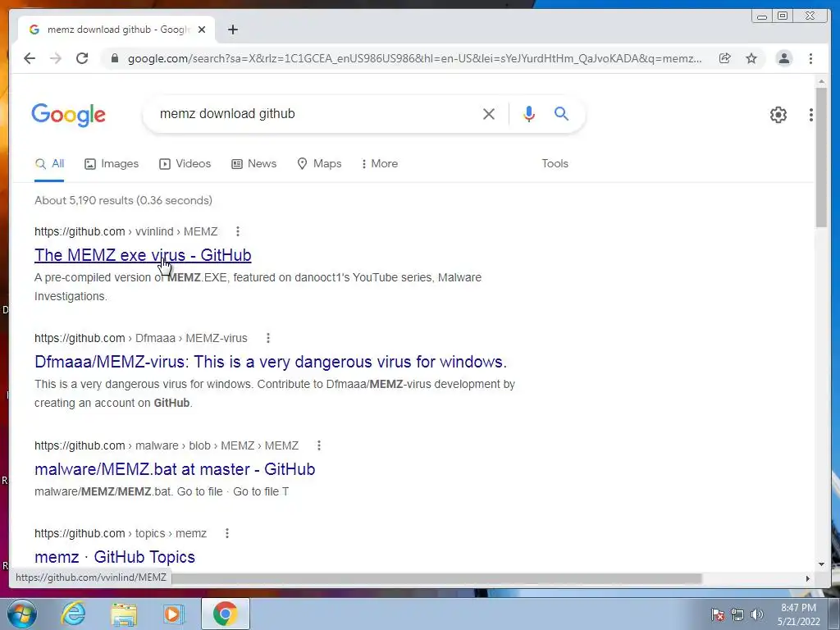Click the horizontal scrollbar right arrow
Screen dimensions: 840x630
[x=808, y=578]
